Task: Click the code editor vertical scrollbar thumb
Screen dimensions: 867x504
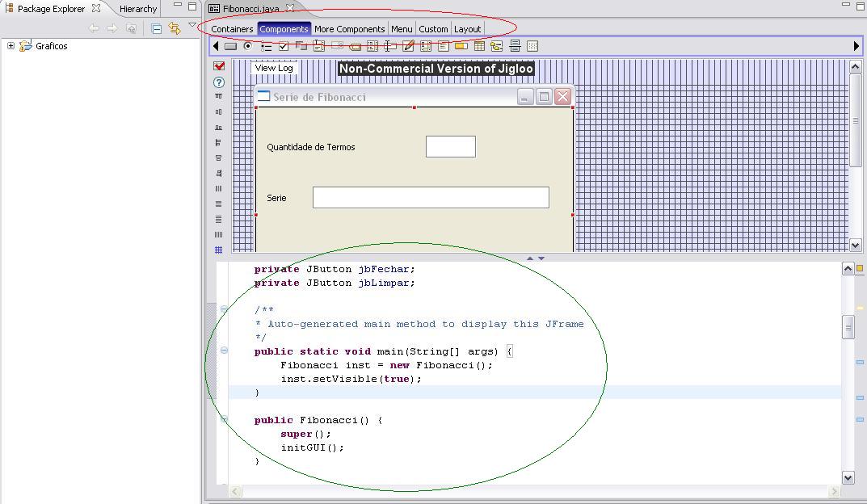Action: point(848,326)
